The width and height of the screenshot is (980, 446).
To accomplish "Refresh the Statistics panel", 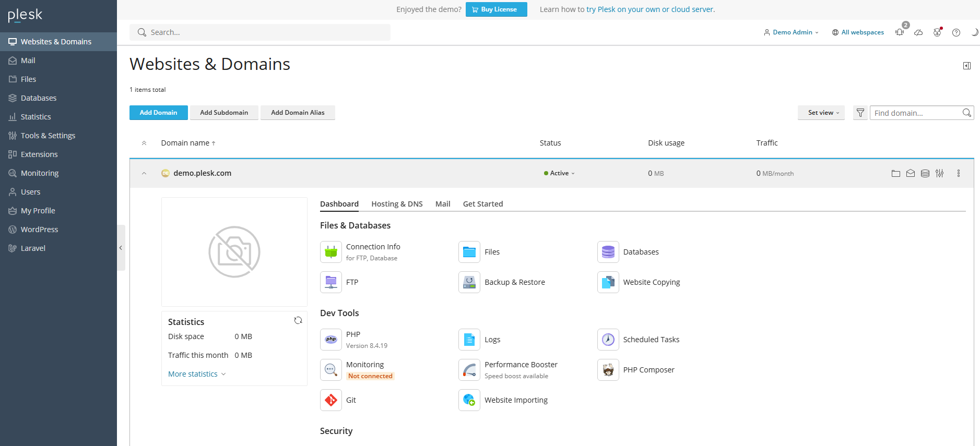I will [298, 320].
